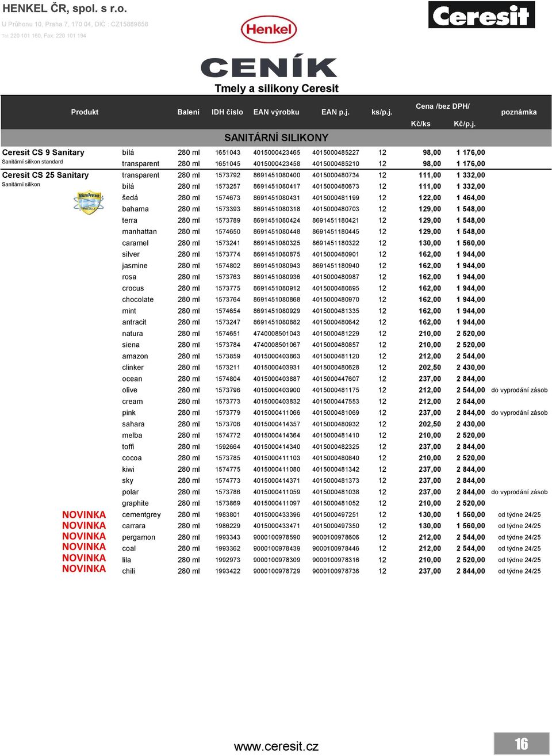The height and width of the screenshot is (756, 552).
Task: Select 'do vyprodání zásob' note for olive
Action: pos(519,390)
